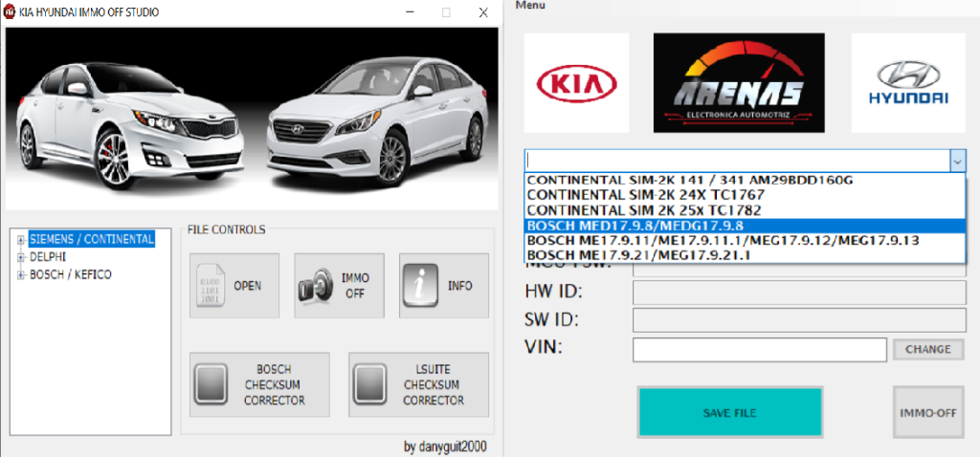Viewport: 980px width, 457px height.
Task: Click the IMMO-OFF button in Menu window
Action: tap(928, 413)
